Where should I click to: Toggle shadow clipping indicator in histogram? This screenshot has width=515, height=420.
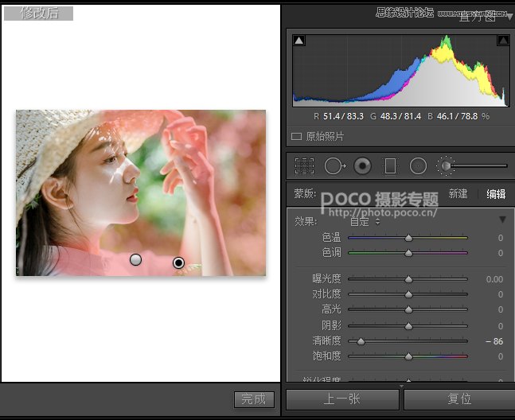point(299,41)
